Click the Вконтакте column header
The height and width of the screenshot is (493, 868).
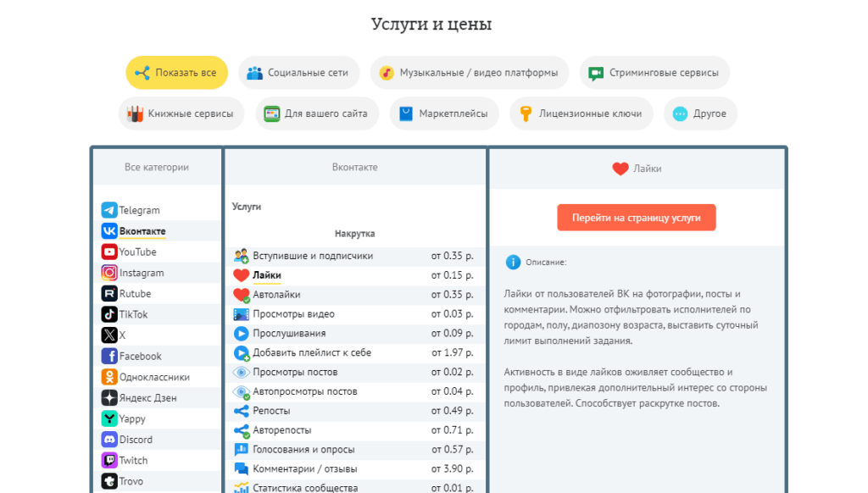355,167
